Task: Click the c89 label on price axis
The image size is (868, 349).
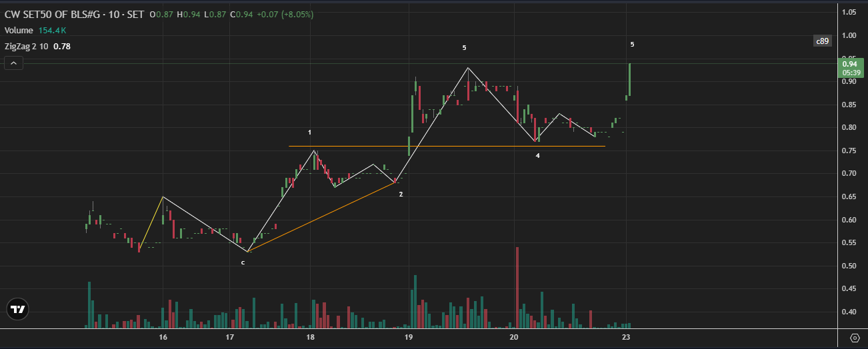Action: click(x=823, y=41)
